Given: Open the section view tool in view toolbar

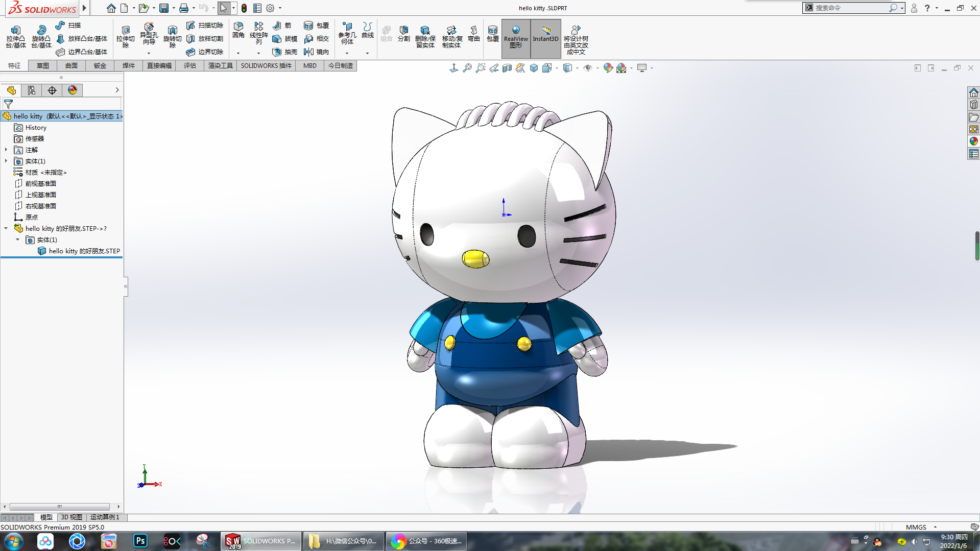Looking at the screenshot, I should click(x=507, y=68).
